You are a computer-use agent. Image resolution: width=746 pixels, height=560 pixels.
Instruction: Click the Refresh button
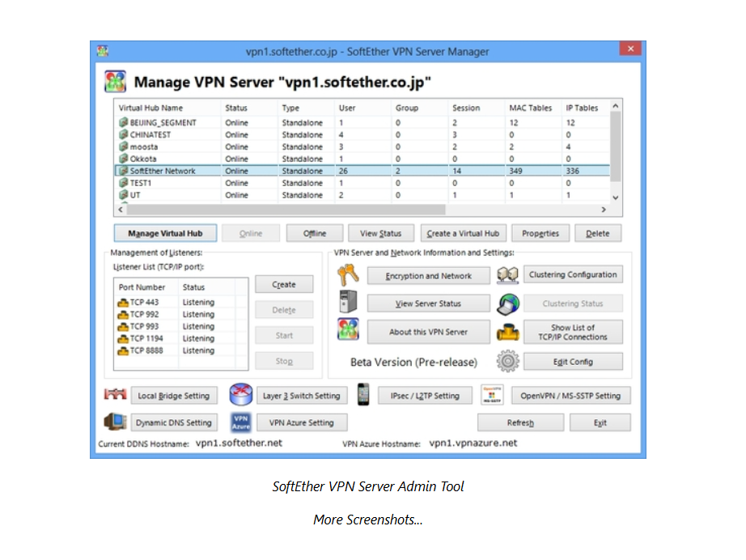click(x=520, y=422)
